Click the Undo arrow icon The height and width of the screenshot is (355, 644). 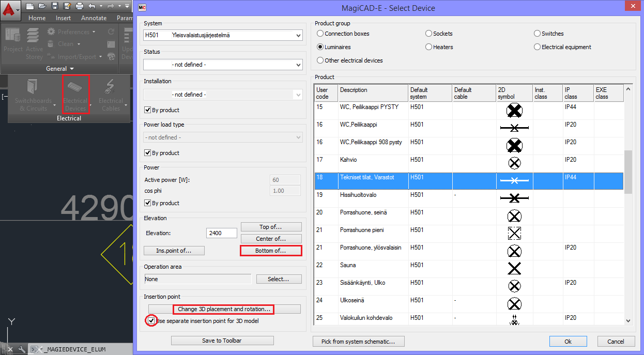tap(91, 6)
